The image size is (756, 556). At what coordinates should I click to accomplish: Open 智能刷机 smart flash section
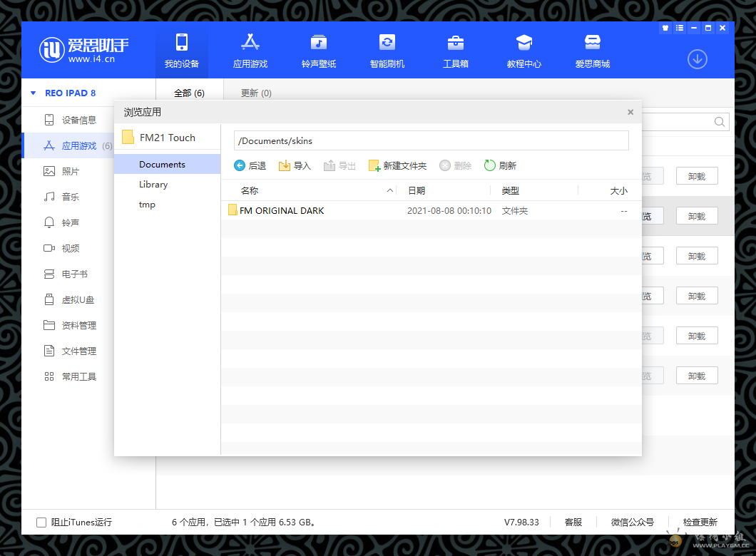[x=387, y=50]
